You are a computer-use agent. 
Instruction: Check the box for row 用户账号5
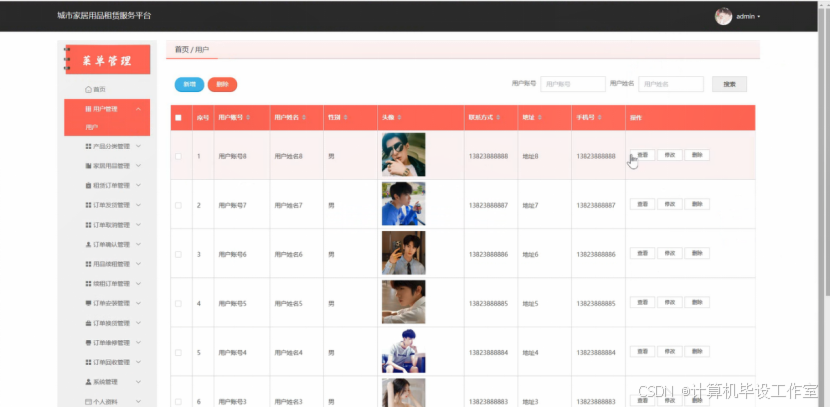pyautogui.click(x=178, y=304)
